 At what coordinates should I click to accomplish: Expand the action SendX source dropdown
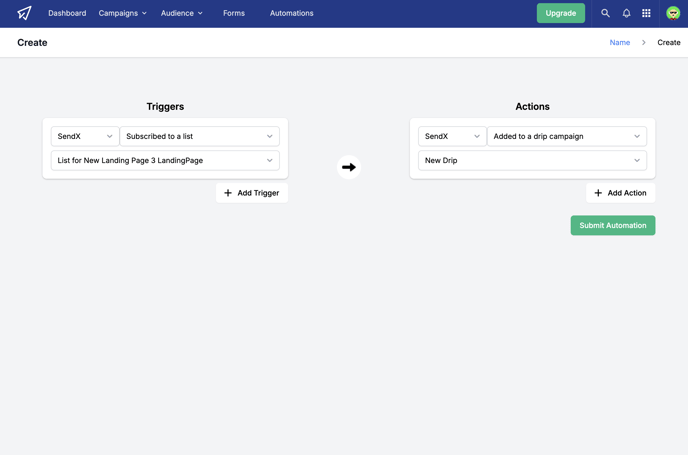click(x=452, y=136)
